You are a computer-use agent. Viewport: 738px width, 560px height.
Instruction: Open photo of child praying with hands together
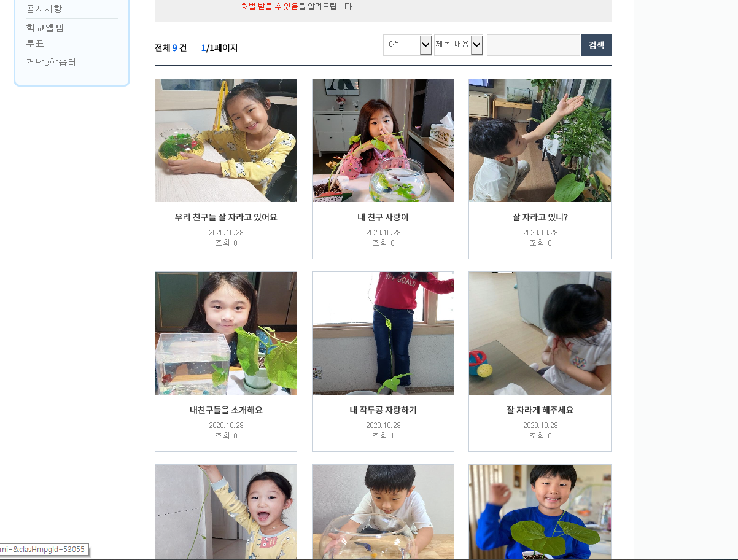tap(540, 333)
